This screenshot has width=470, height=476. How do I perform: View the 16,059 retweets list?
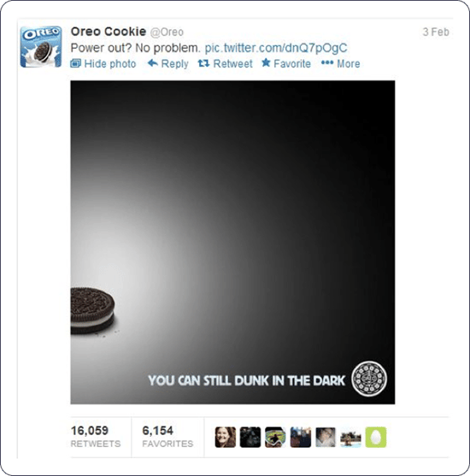point(96,437)
